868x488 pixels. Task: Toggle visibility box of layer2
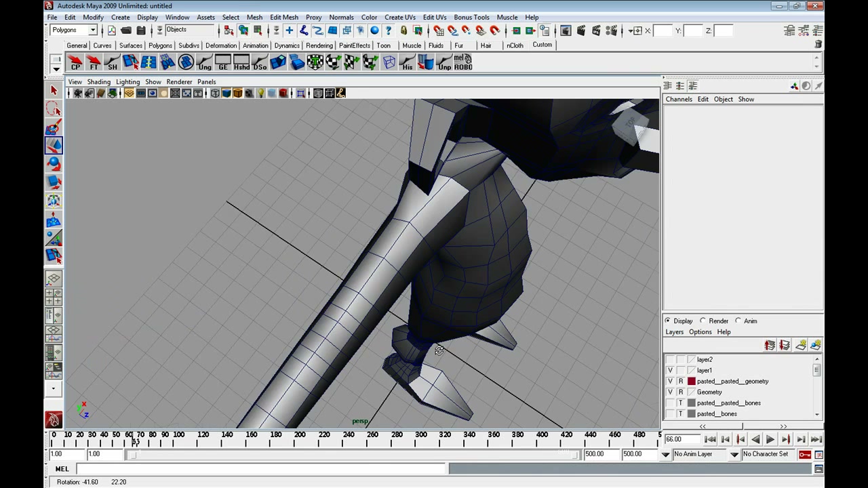671,360
